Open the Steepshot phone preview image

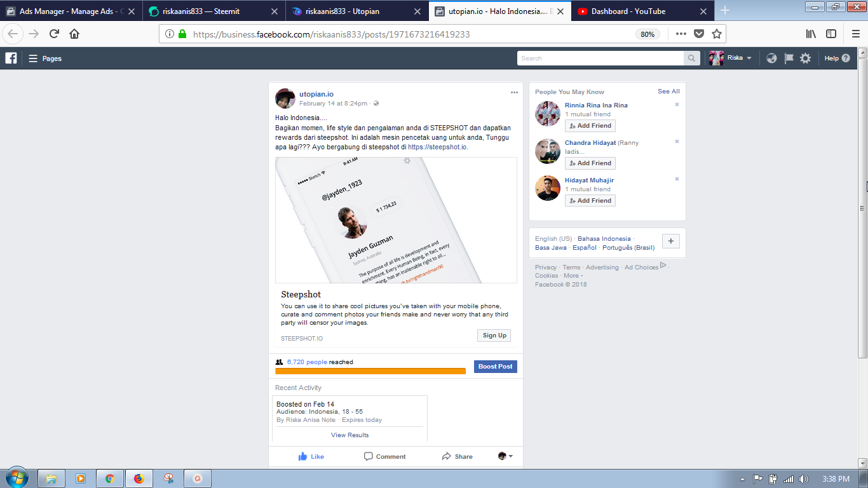coord(396,220)
